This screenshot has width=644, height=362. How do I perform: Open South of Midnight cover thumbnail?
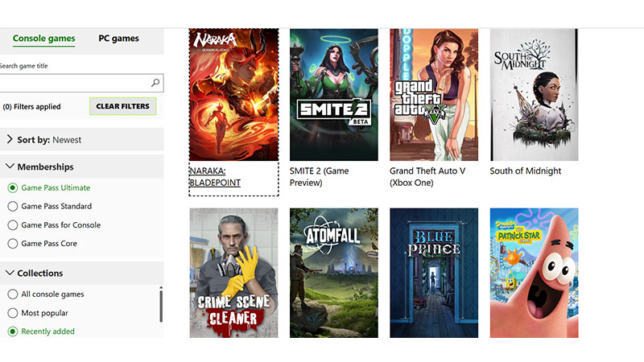point(534,95)
